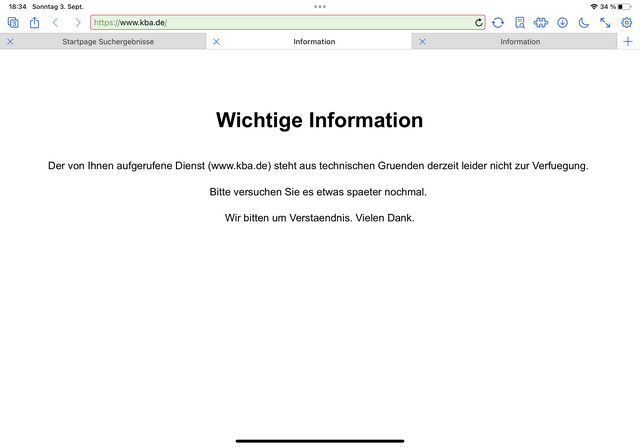This screenshot has width=640, height=447.
Task: Open the downloads icon
Action: coord(562,22)
